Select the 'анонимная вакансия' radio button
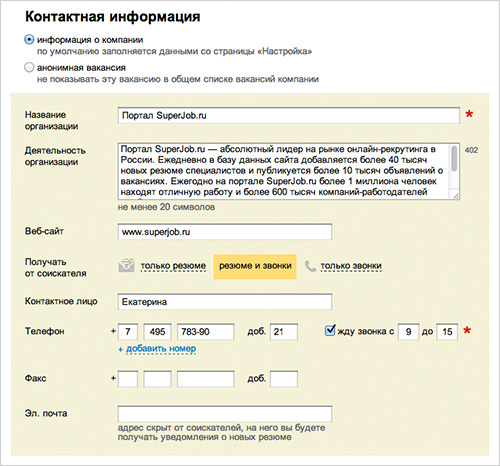 click(x=29, y=67)
